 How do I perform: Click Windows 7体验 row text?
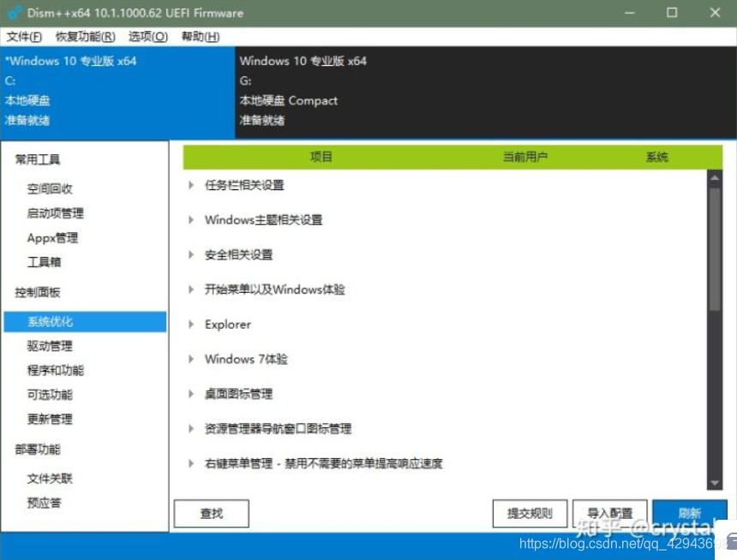[246, 359]
